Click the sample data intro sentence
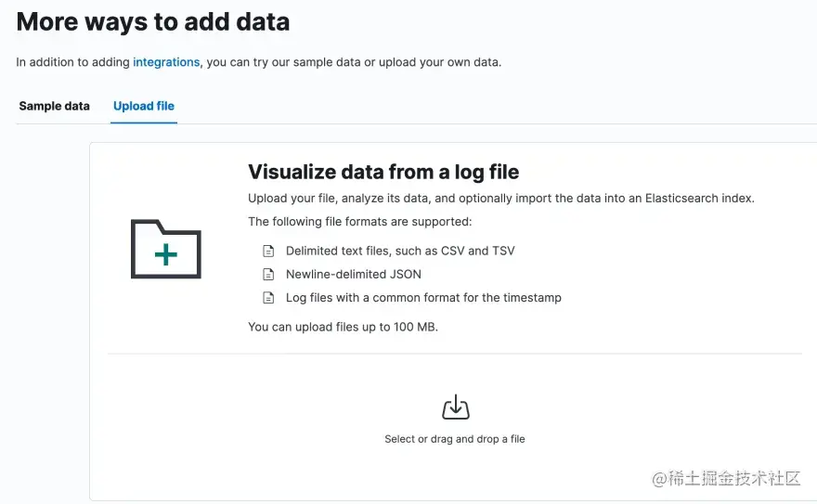 (x=258, y=62)
